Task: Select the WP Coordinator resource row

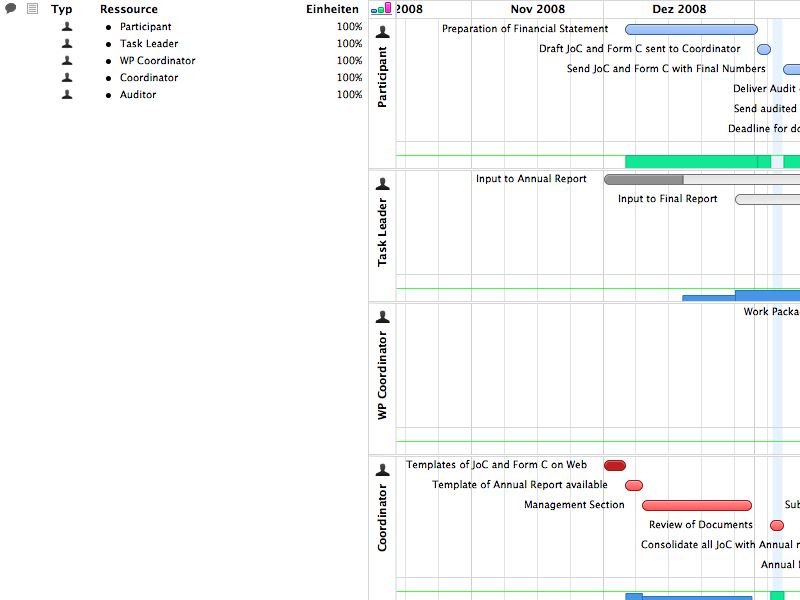Action: click(157, 61)
